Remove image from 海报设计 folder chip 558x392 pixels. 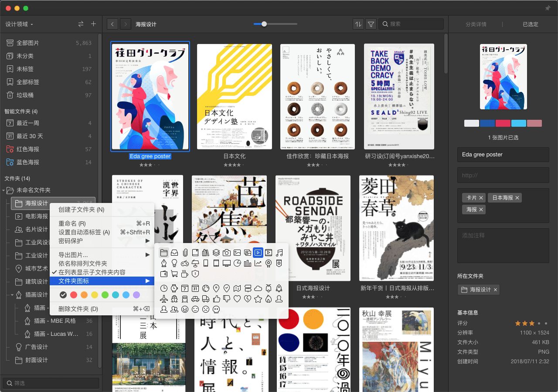(495, 290)
